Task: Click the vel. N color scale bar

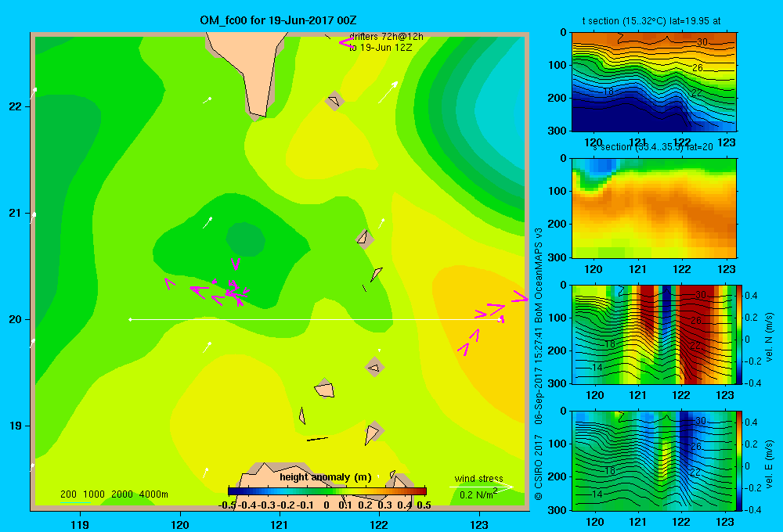Action: (739, 334)
